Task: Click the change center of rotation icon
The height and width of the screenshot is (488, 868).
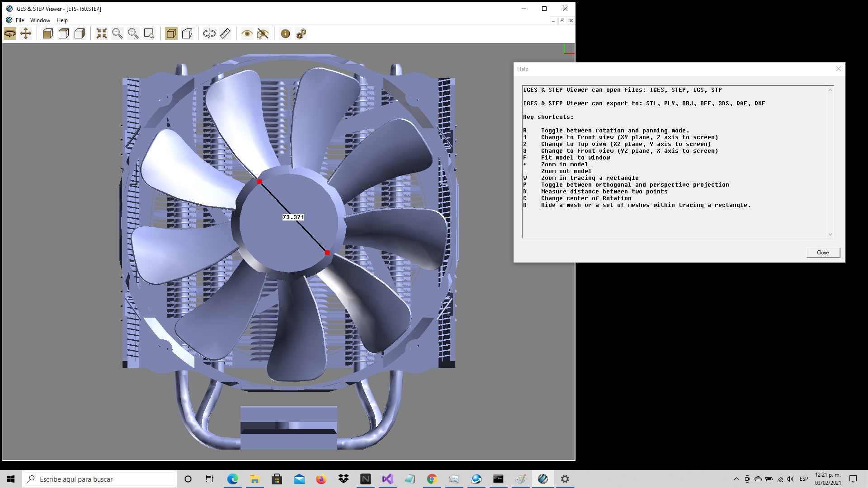Action: (x=209, y=33)
